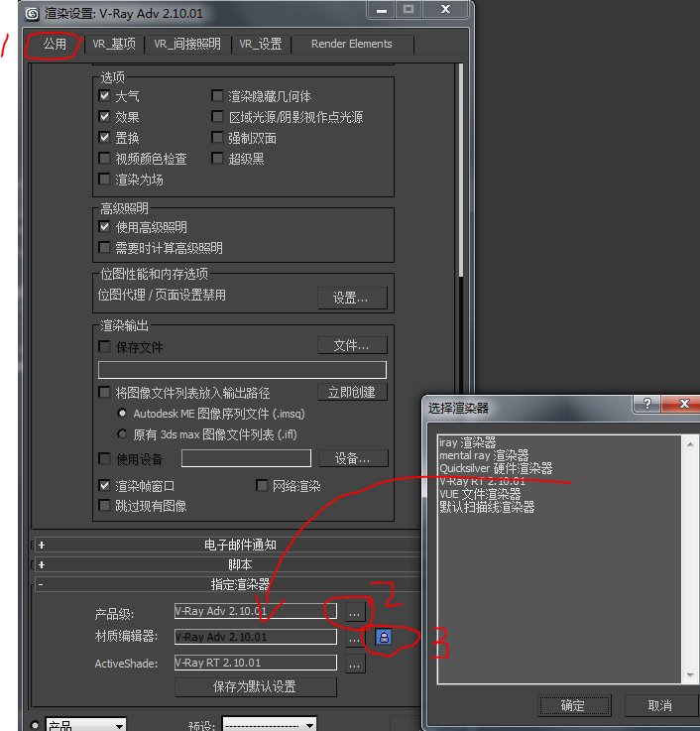Enable 超级黑 checkbox
This screenshot has width=700, height=731.
tap(217, 158)
